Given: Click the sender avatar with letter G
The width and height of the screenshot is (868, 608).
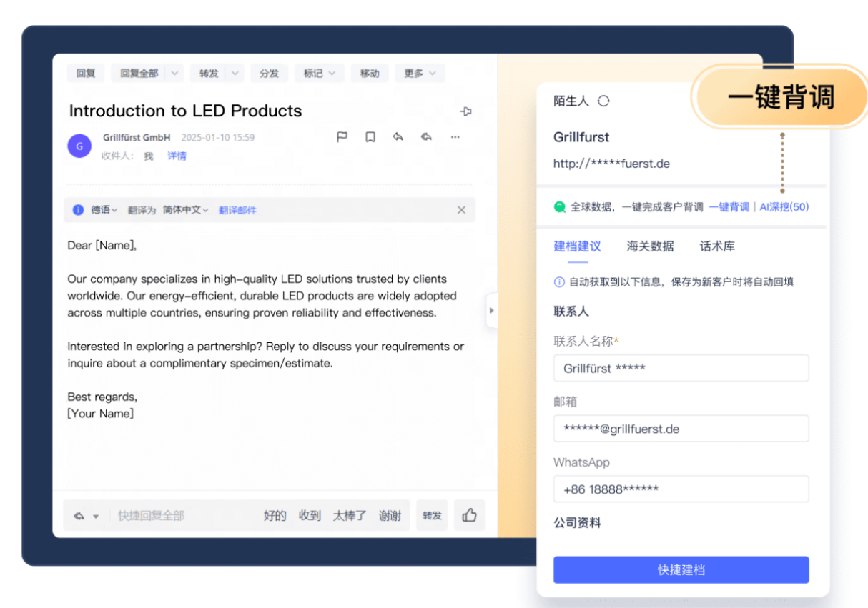Looking at the screenshot, I should point(79,146).
